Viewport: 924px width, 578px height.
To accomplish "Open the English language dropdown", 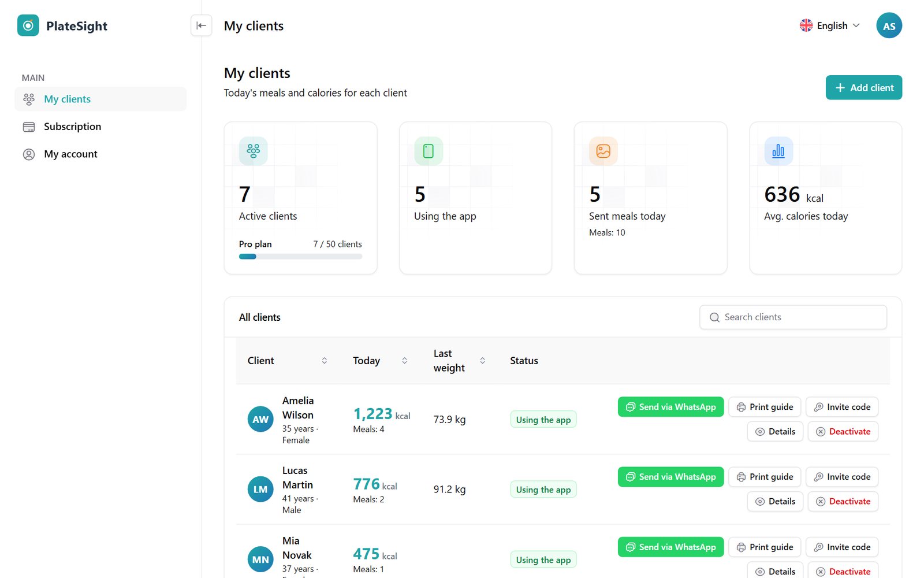I will pyautogui.click(x=830, y=25).
